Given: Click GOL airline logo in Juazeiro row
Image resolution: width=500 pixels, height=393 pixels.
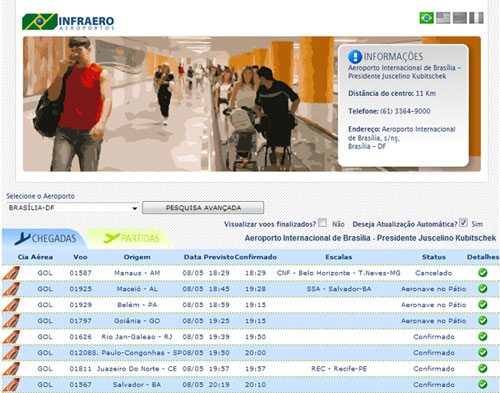Looking at the screenshot, I should pyautogui.click(x=11, y=369).
